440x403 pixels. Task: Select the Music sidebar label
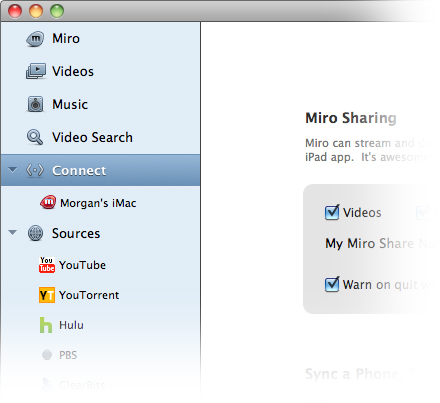[70, 104]
